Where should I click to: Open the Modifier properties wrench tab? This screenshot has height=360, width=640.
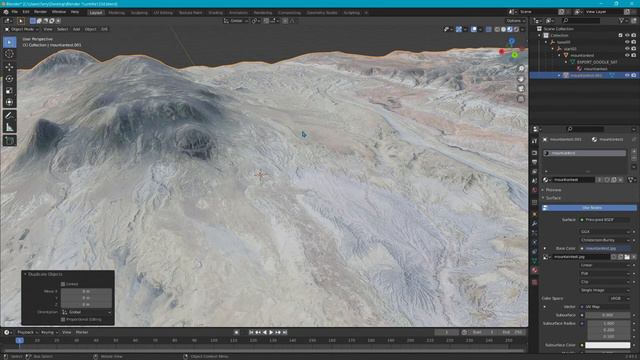pos(534,224)
